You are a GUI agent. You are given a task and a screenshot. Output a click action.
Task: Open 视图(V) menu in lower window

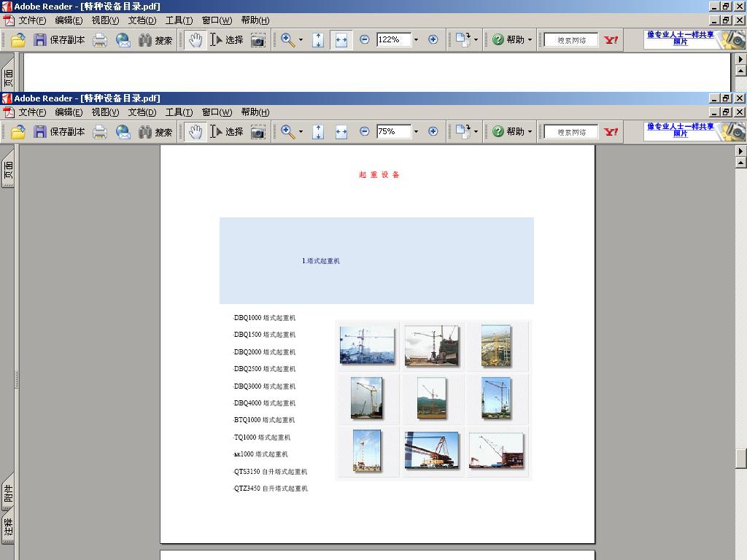click(105, 112)
